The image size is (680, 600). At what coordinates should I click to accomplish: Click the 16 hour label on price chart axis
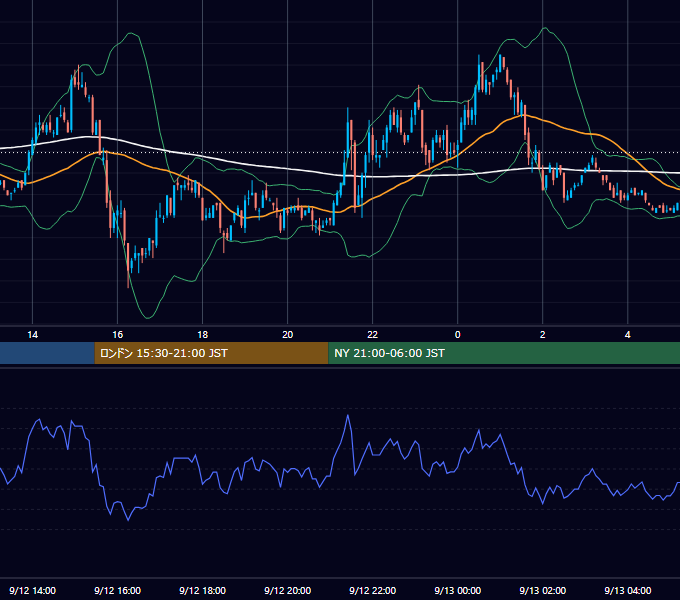[x=118, y=335]
